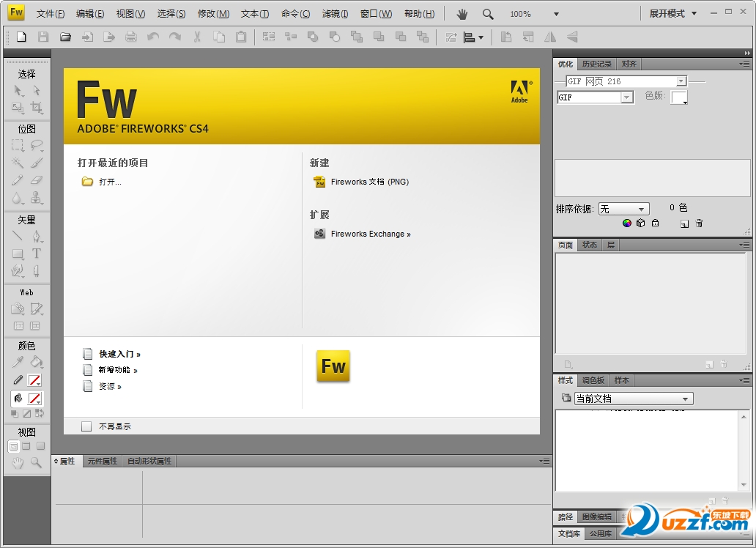
Task: Select the Text tool
Action: click(37, 253)
